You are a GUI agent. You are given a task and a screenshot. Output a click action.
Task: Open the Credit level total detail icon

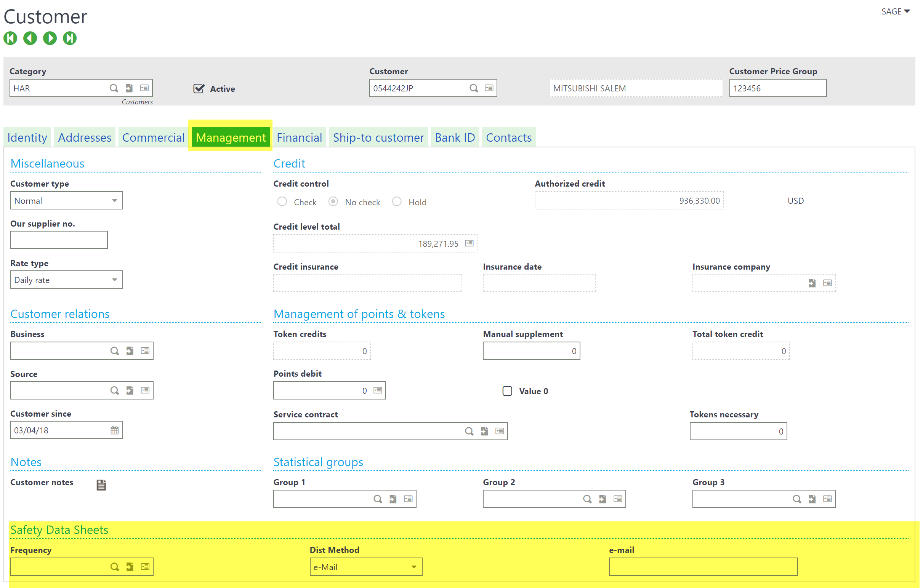(x=469, y=243)
